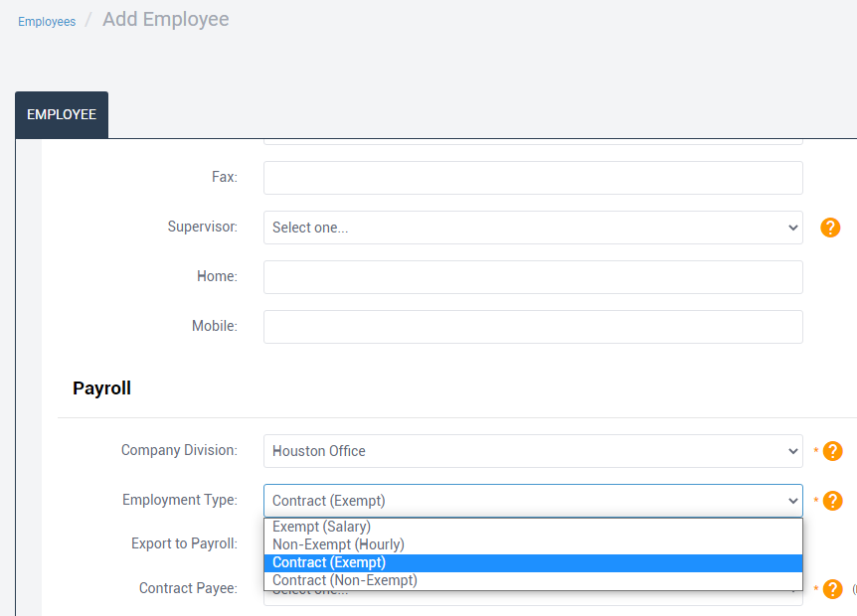Select Exempt (Salary) option
Image resolution: width=857 pixels, height=616 pixels.
[321, 527]
